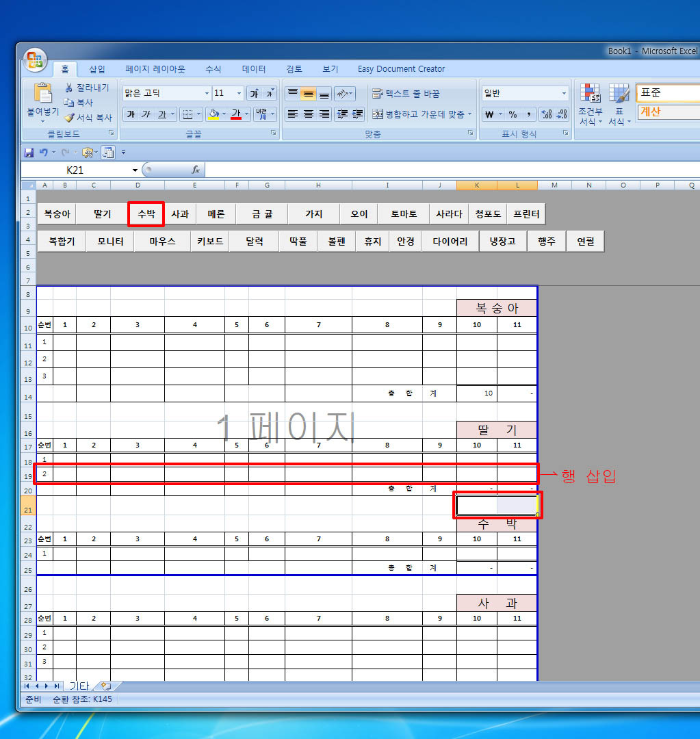Screen dimensions: 700x739
Task: Click the 냉장고 button in the sheet
Action: (502, 242)
